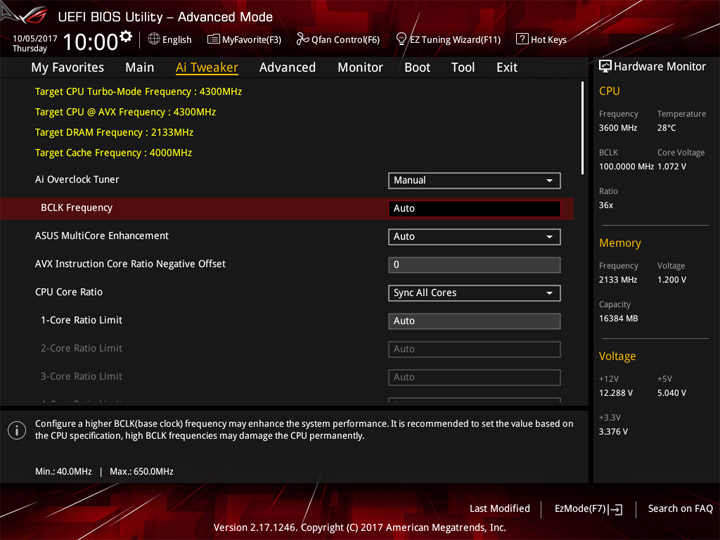Open the Exit tab
This screenshot has width=720, height=540.
pyautogui.click(x=507, y=68)
